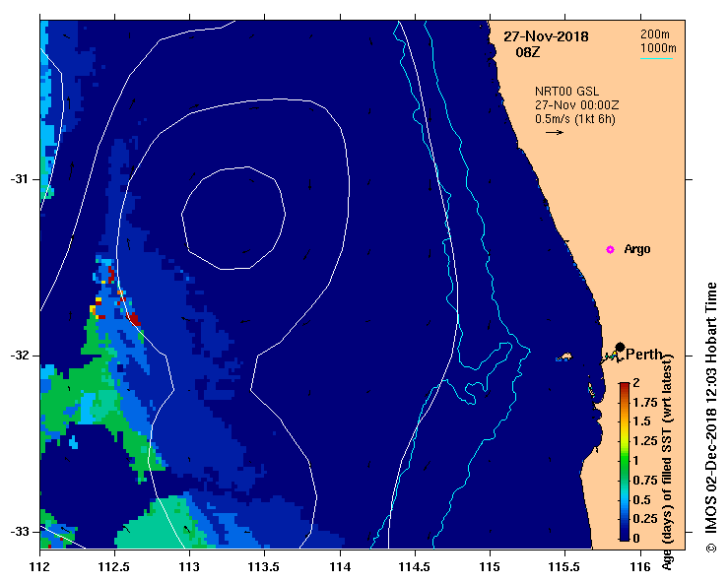Click the Age of filled SST label
This screenshot has height=583, width=728.
point(667,462)
